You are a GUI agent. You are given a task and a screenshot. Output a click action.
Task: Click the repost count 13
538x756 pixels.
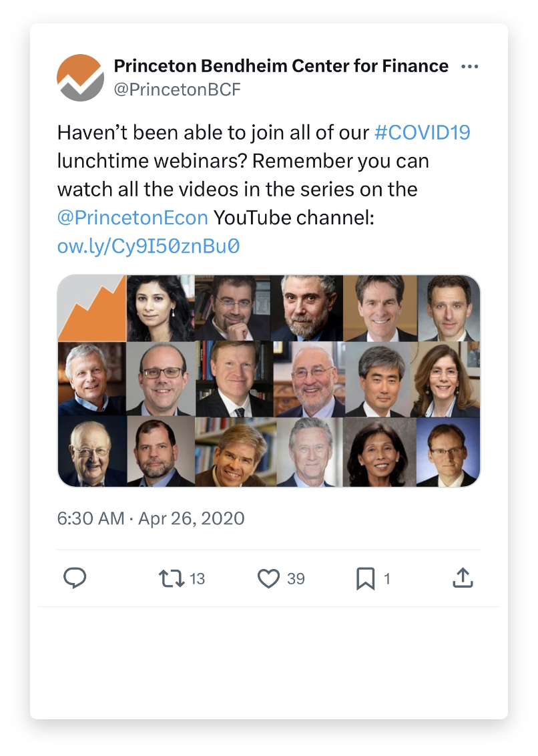pyautogui.click(x=197, y=578)
